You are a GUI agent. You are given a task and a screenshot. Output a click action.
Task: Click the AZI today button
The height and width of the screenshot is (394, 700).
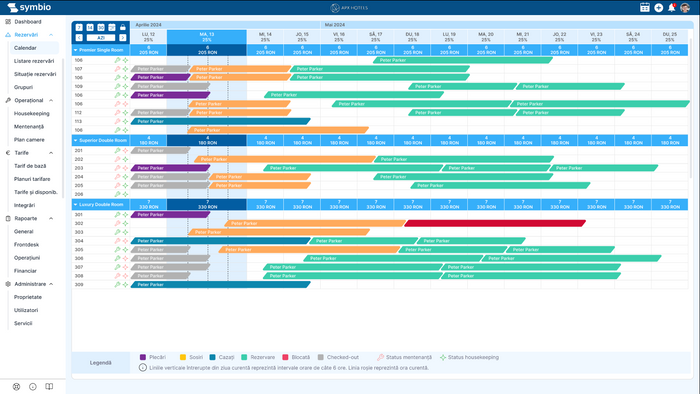pos(101,38)
